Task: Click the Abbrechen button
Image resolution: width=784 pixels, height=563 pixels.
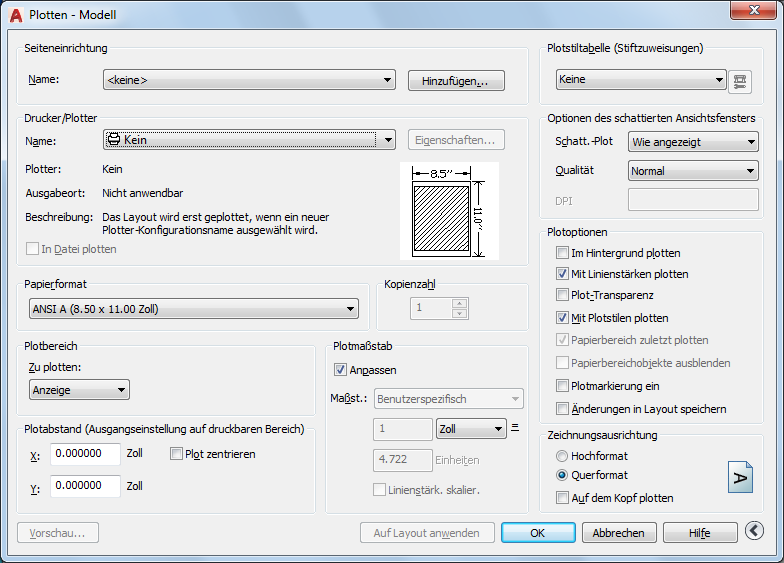Action: click(x=618, y=533)
